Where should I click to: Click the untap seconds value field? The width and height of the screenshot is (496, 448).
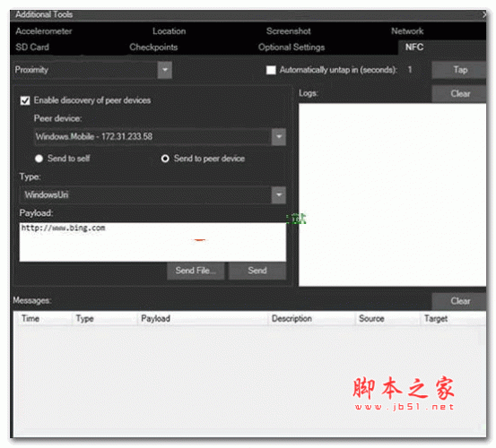410,70
